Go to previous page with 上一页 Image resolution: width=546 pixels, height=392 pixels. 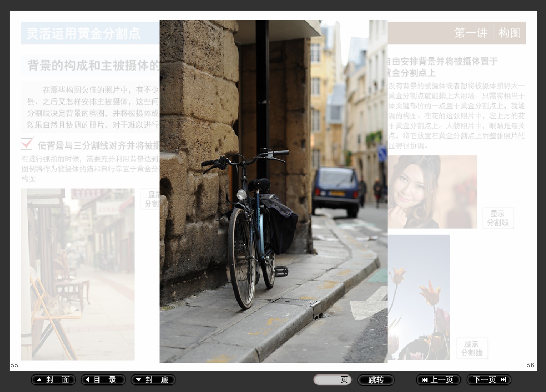tap(438, 380)
